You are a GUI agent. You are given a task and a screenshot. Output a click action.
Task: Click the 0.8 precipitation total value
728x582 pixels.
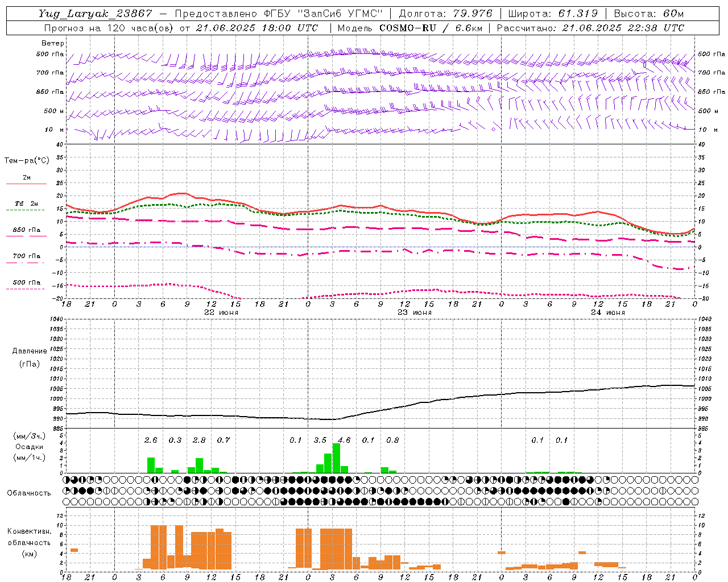[x=392, y=440]
